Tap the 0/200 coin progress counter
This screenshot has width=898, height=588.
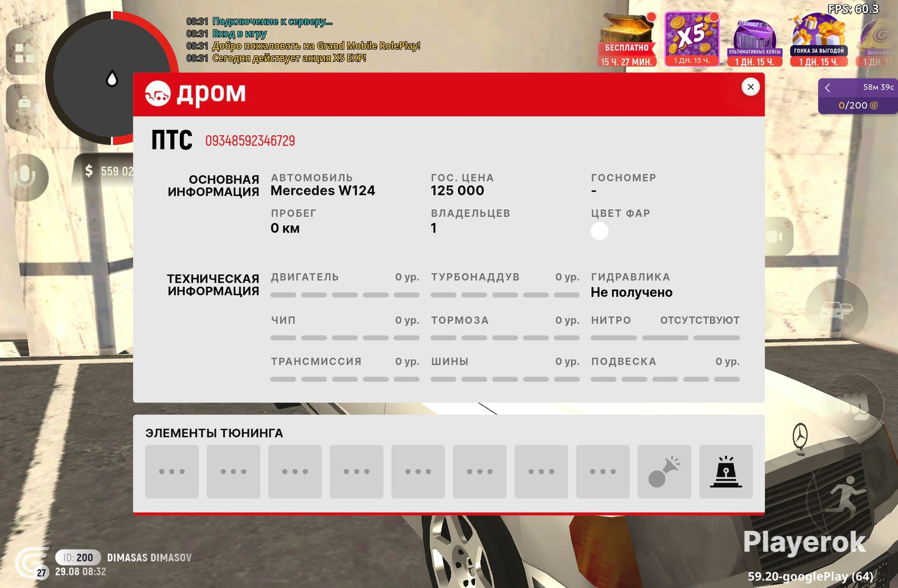pos(858,105)
